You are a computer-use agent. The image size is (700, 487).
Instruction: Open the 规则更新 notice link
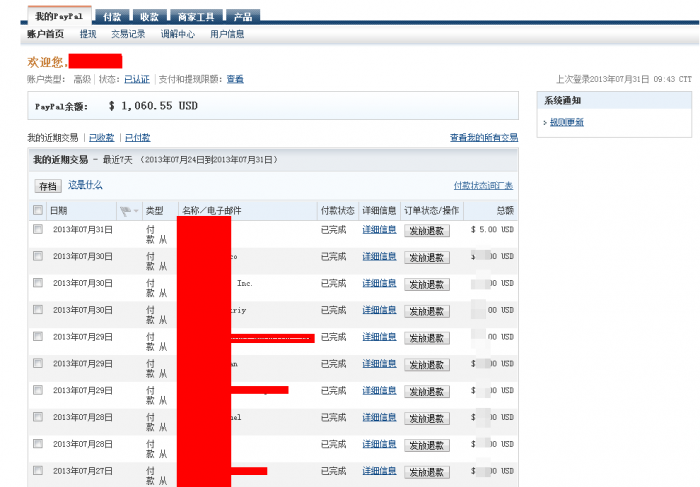click(x=567, y=122)
